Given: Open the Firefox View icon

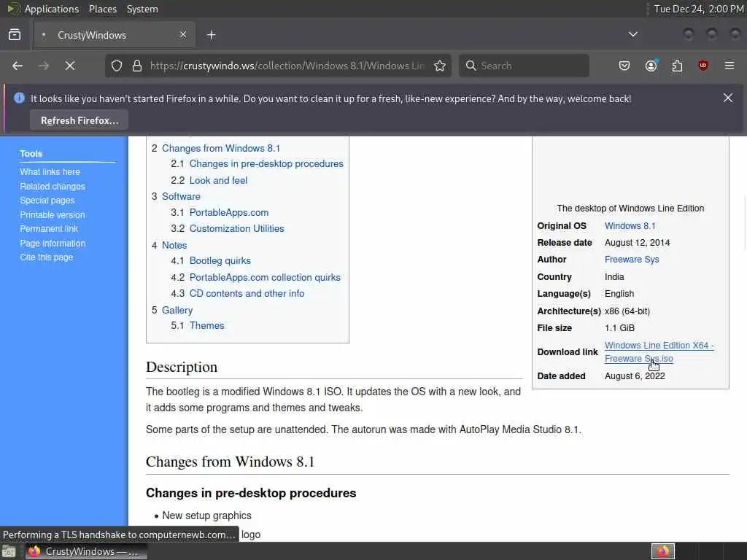Looking at the screenshot, I should 15,35.
